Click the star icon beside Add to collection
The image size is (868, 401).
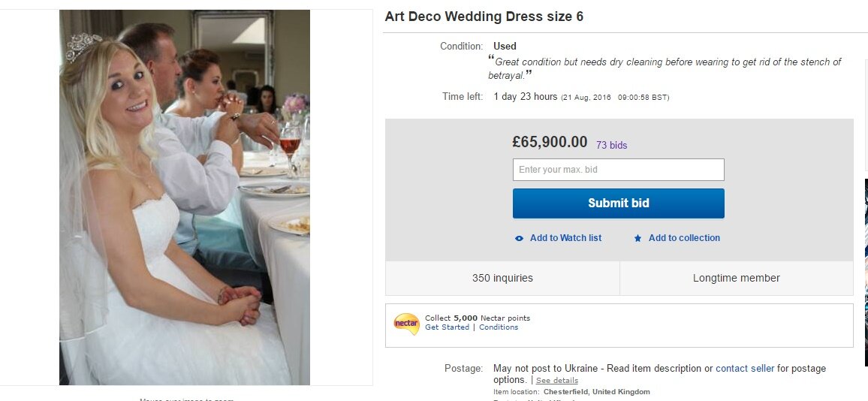click(x=637, y=238)
